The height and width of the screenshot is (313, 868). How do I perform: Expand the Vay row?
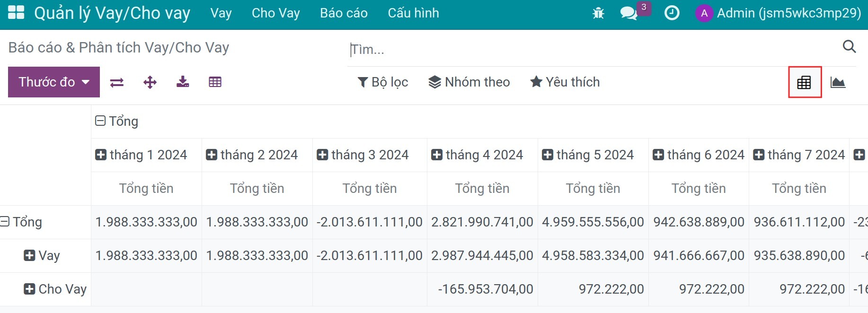42,256
